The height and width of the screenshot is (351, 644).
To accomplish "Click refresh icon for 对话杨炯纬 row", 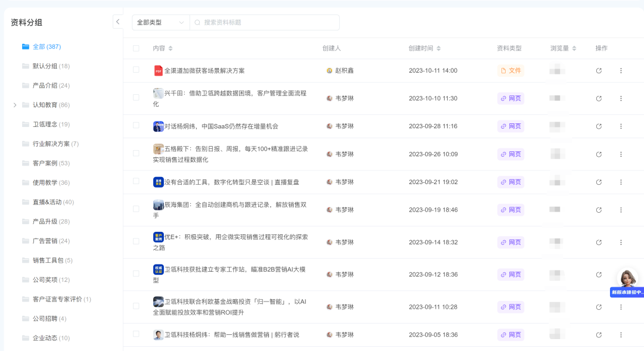I will (x=599, y=126).
